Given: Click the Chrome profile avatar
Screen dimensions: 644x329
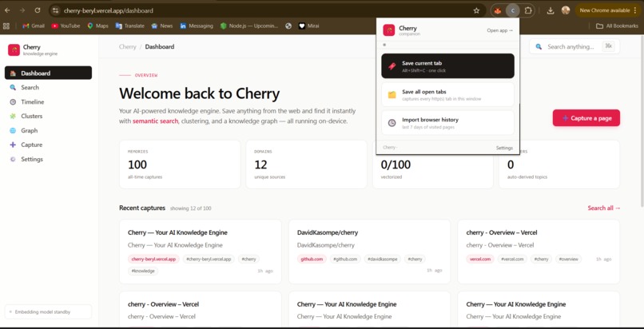Looking at the screenshot, I should coord(566,10).
